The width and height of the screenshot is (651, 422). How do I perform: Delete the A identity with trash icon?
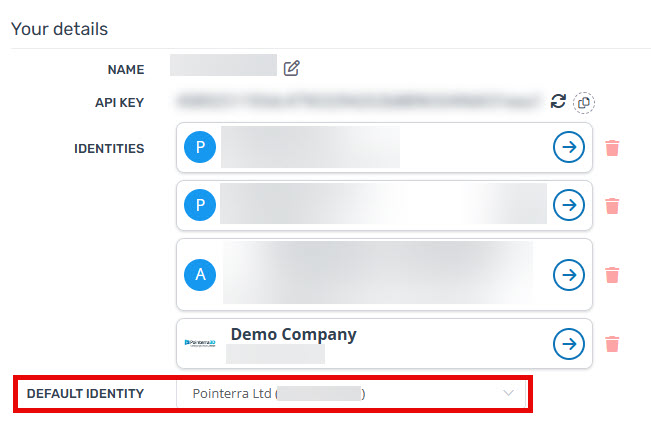[x=612, y=275]
